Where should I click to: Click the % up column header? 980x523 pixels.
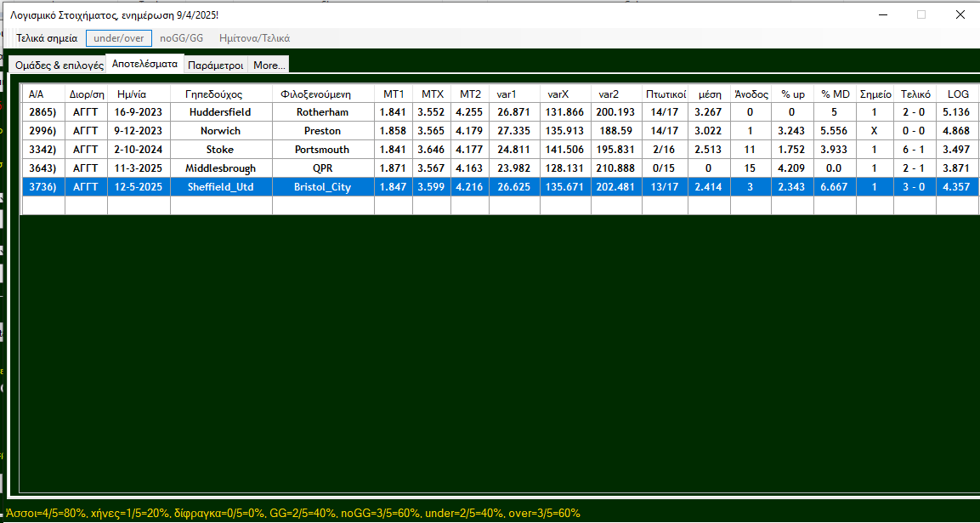pyautogui.click(x=792, y=94)
